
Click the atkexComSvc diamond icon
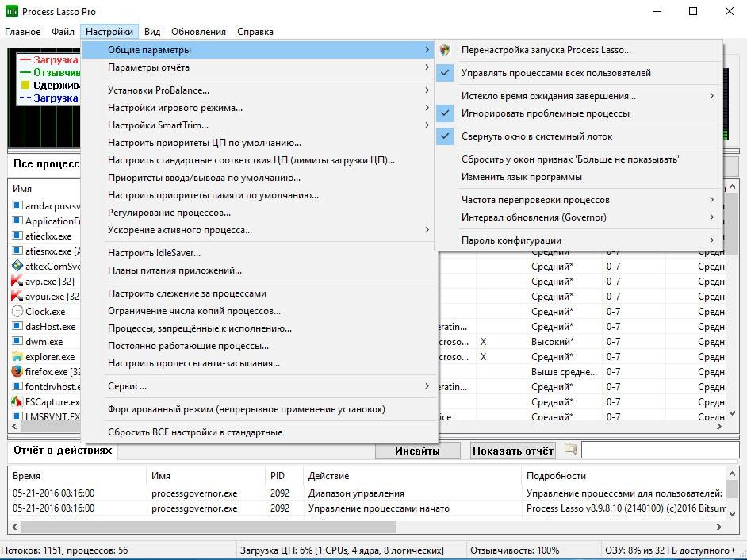pos(17,266)
